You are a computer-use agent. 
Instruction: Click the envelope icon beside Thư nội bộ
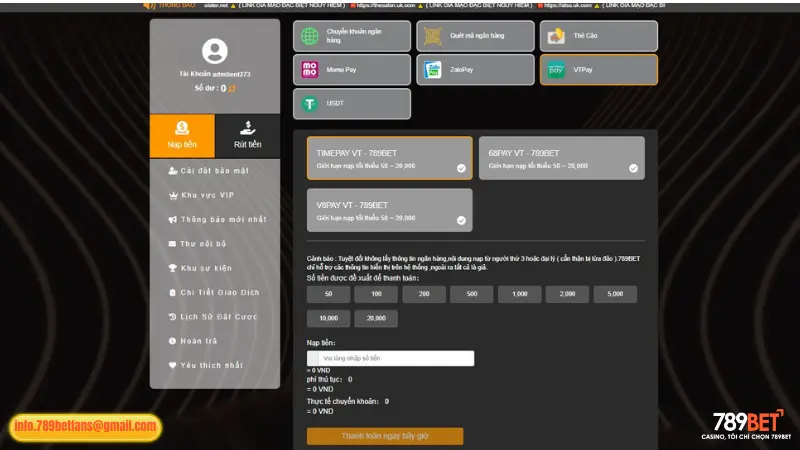point(172,244)
